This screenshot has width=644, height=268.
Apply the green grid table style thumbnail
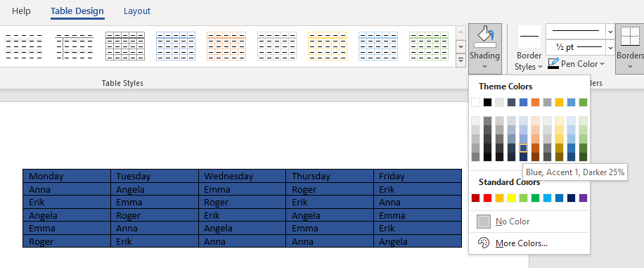429,46
